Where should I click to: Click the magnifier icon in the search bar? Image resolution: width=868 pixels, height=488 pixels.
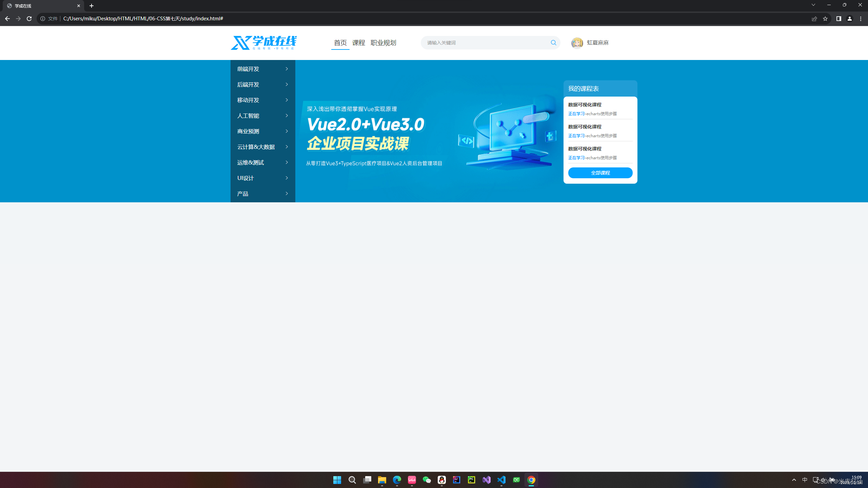coord(553,43)
